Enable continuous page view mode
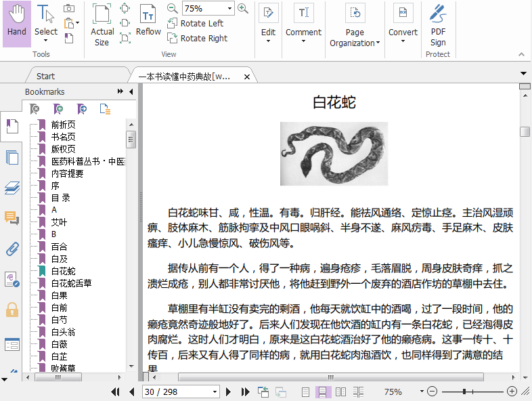Image resolution: width=532 pixels, height=401 pixels. pyautogui.click(x=324, y=392)
